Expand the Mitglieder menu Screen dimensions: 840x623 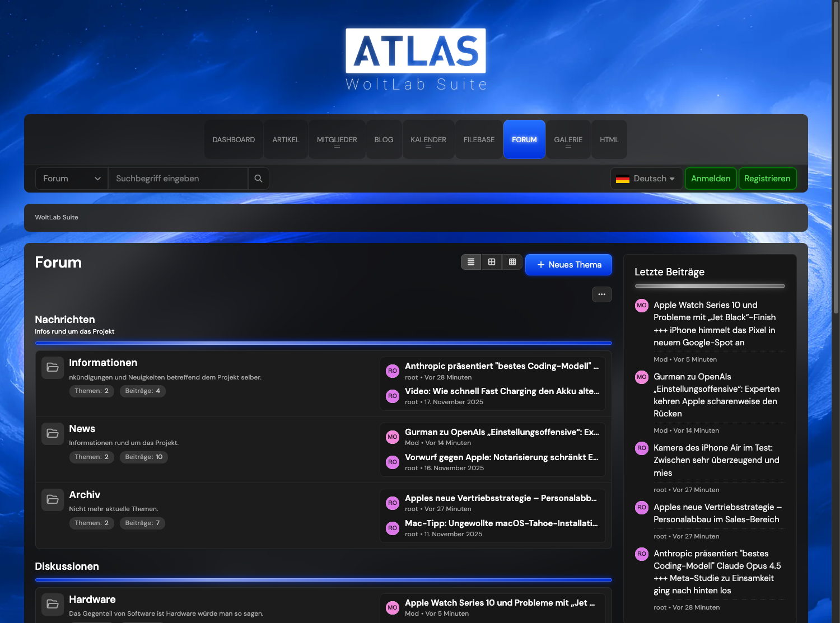pyautogui.click(x=337, y=140)
